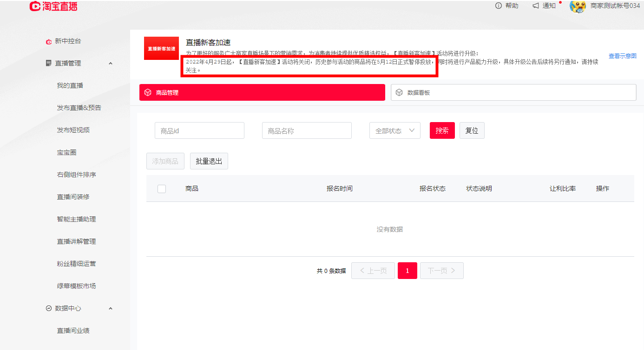Focus the 商品id input field
The image size is (644, 350).
click(x=199, y=130)
